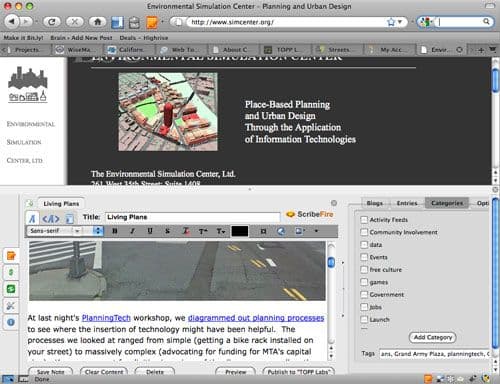Apply Italic formatting in ScribeFire toolbar
The image size is (500, 384).
click(x=132, y=231)
